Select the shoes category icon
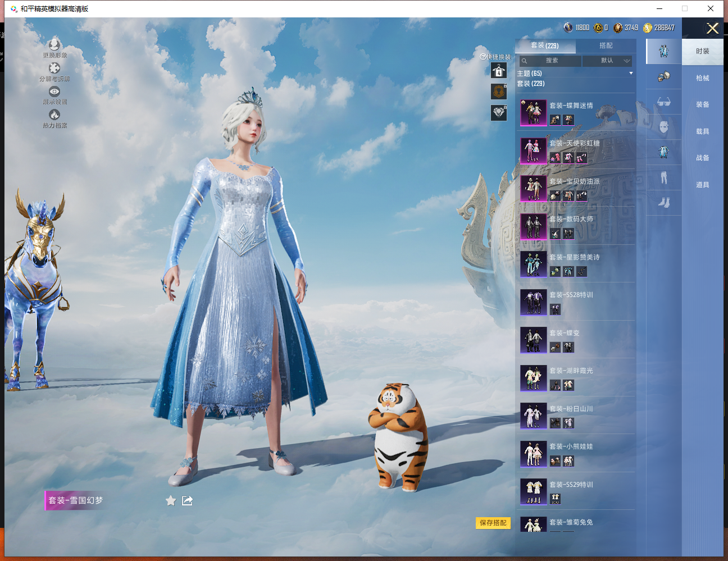 click(x=664, y=203)
